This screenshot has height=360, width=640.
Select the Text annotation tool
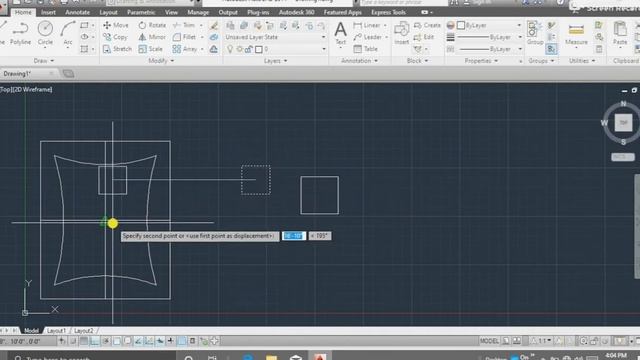[340, 33]
